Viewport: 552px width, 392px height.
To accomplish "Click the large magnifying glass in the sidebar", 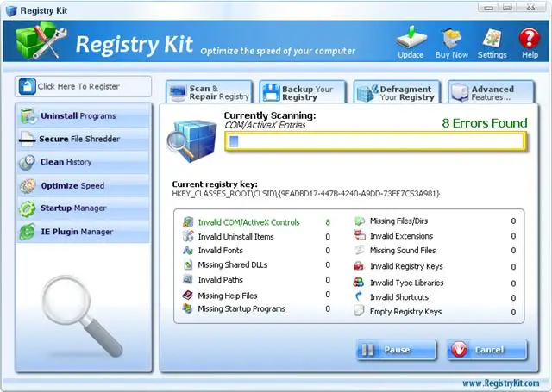I will pyautogui.click(x=82, y=315).
